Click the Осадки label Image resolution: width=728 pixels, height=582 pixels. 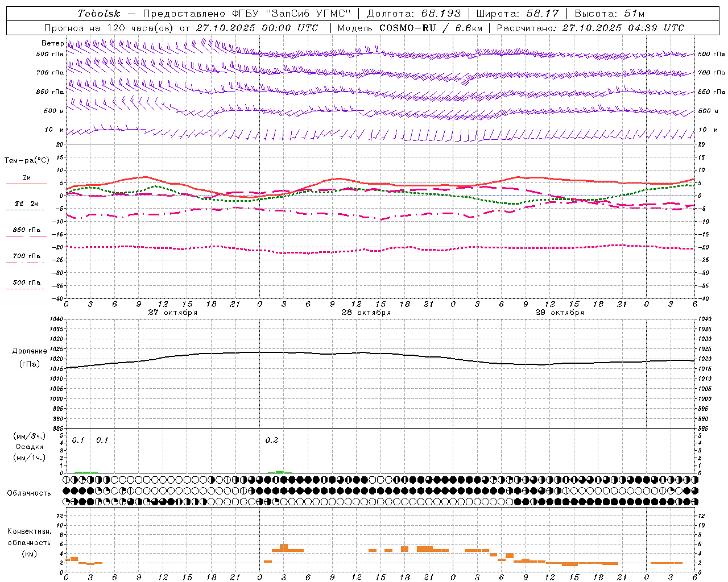[29, 447]
